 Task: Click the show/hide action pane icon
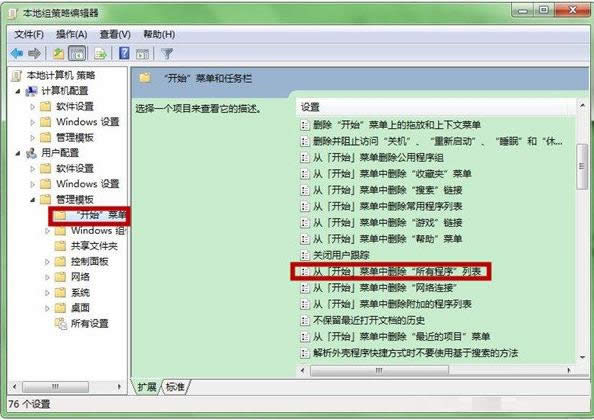point(142,53)
